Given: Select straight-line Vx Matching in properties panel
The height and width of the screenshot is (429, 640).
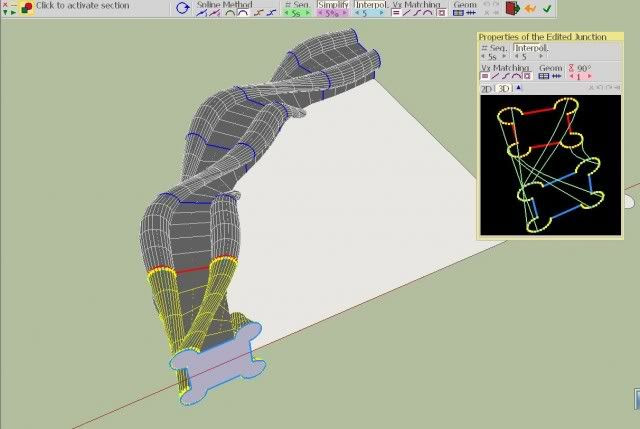Looking at the screenshot, I should (495, 76).
